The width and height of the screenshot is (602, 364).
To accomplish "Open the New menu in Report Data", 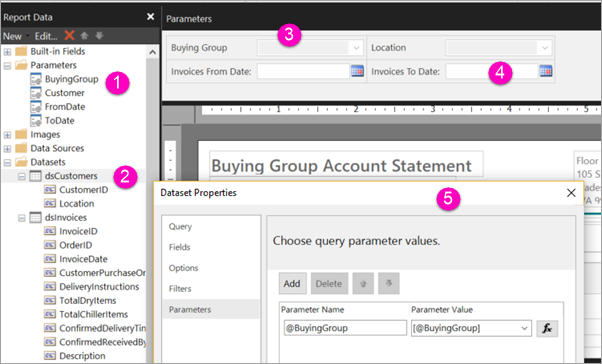I will click(x=15, y=36).
